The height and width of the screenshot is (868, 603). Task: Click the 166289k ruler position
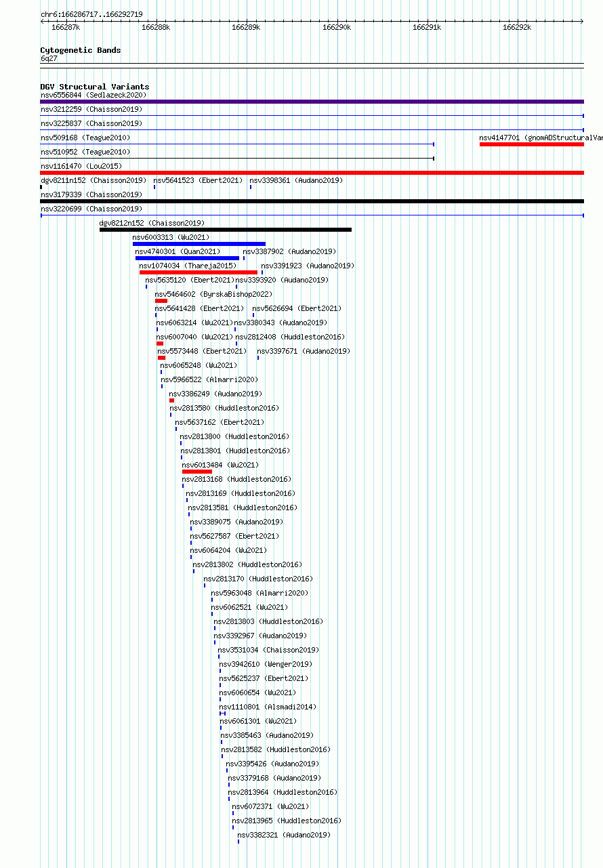click(246, 27)
